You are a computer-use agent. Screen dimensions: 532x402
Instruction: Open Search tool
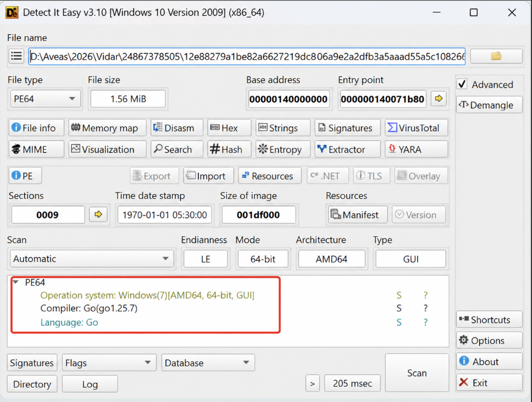(177, 149)
